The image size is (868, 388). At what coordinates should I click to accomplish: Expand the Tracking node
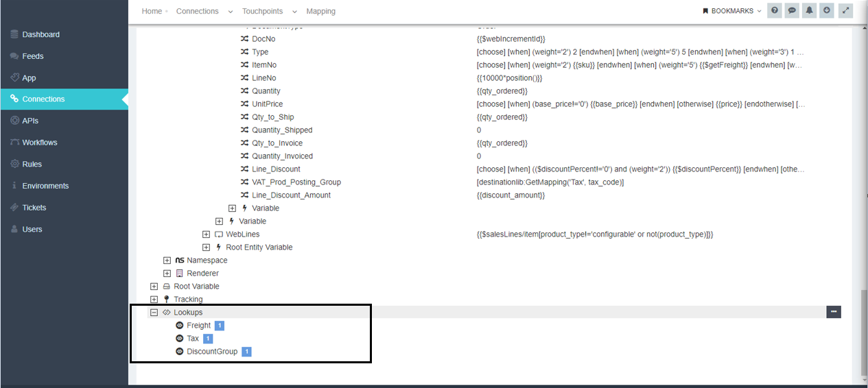tap(154, 300)
